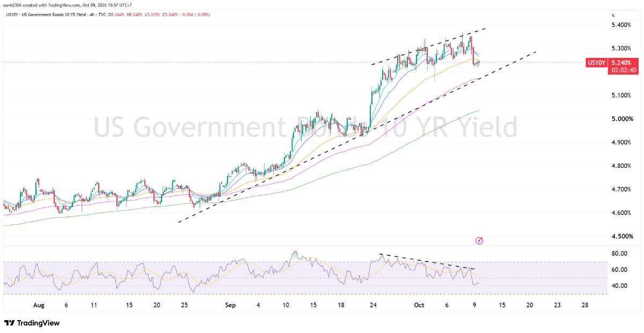644x333 pixels.
Task: Click the 28 date on time axis
Action: click(585, 305)
